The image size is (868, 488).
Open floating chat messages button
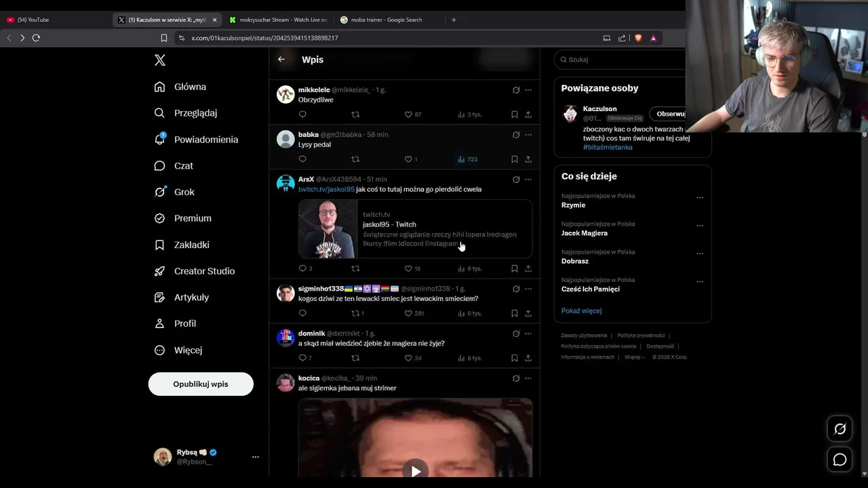click(840, 460)
